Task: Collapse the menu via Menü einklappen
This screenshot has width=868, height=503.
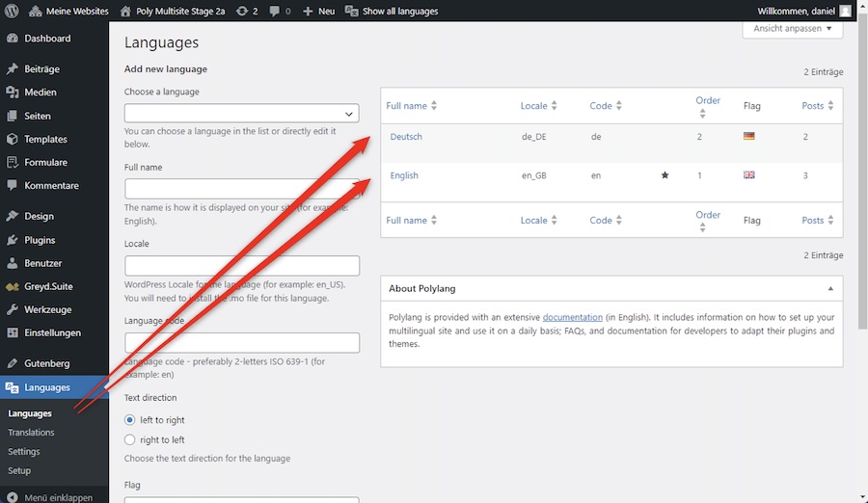Action: 58,497
